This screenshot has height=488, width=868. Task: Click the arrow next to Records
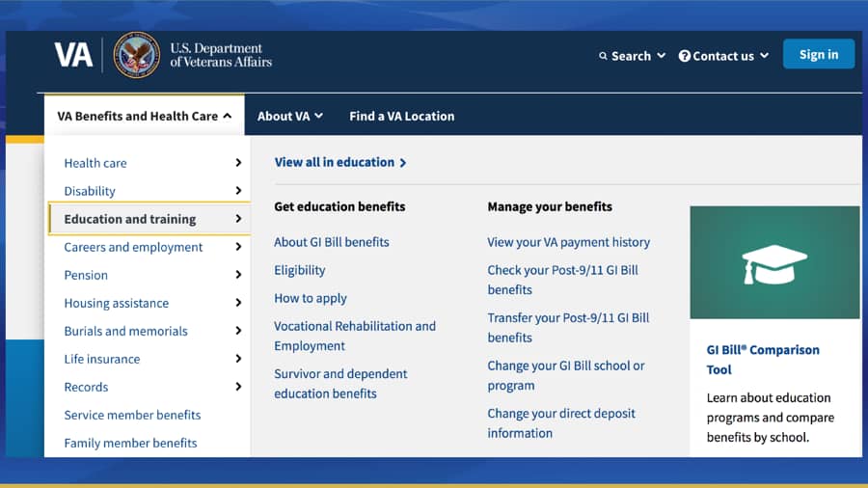point(238,387)
